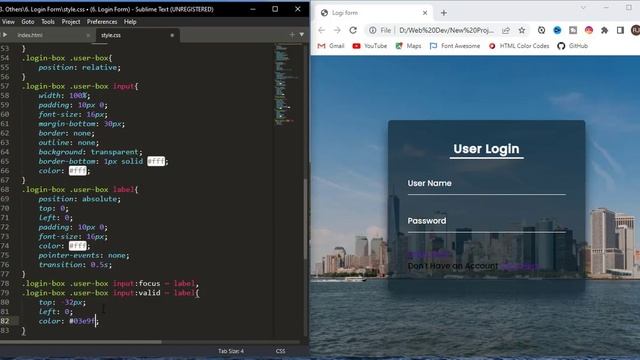Click the horizontal scrollbar in the editor
This screenshot has height=360, width=640.
click(81, 342)
